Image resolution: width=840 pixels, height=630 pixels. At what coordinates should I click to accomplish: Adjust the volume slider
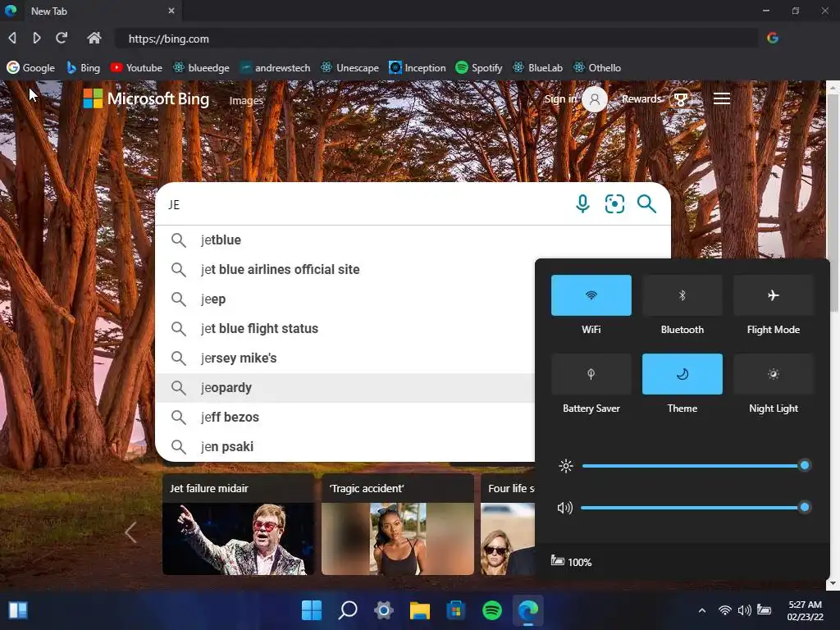696,507
